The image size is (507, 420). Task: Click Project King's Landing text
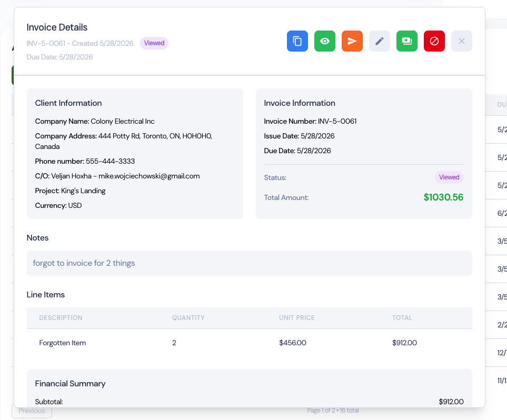[x=70, y=191]
